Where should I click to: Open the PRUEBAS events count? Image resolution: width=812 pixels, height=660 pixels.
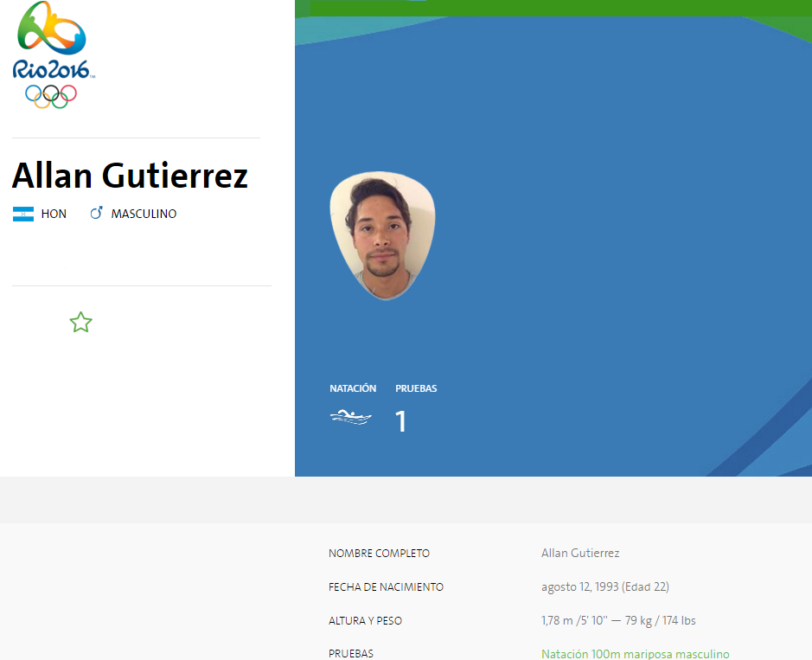point(416,388)
